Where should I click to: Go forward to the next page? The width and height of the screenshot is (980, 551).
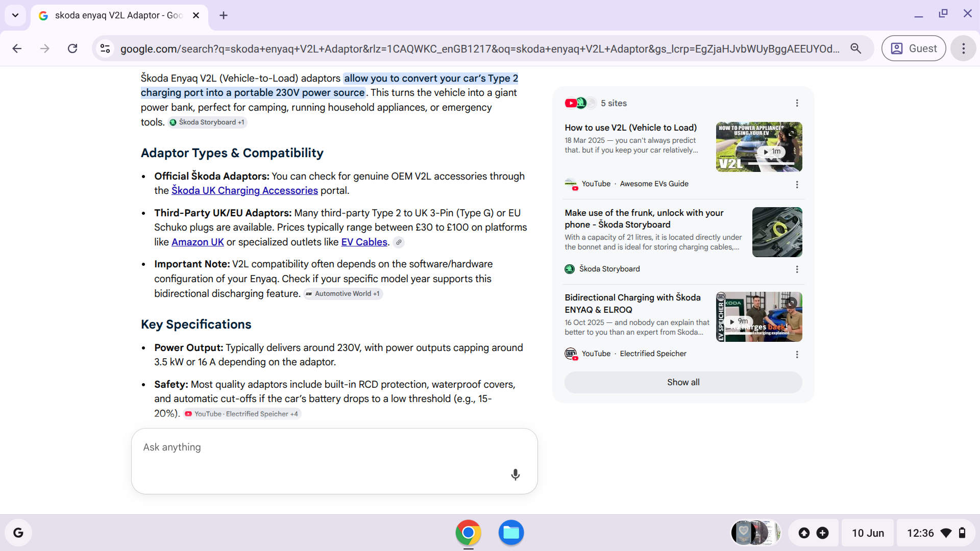pos(45,48)
